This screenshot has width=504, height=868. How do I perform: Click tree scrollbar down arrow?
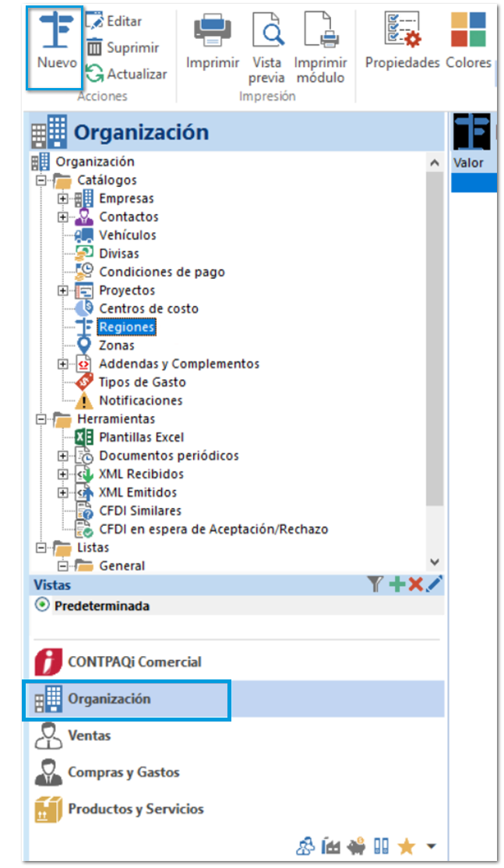tap(435, 563)
